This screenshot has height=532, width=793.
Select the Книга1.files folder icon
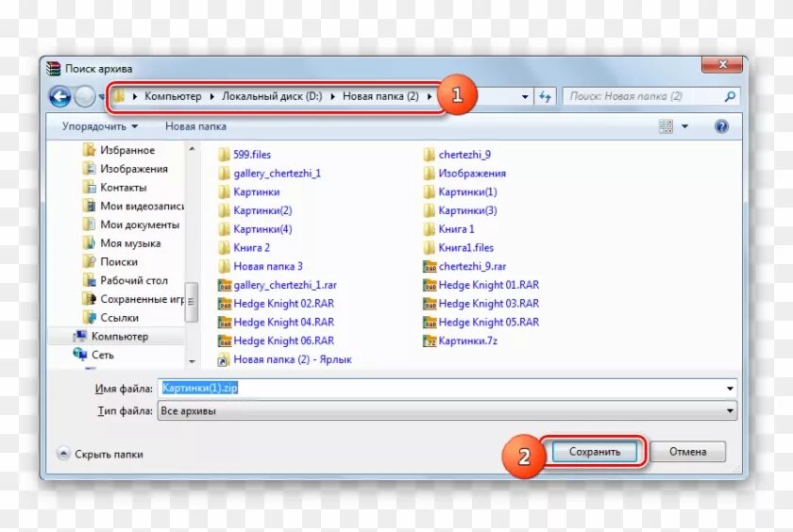(x=430, y=248)
